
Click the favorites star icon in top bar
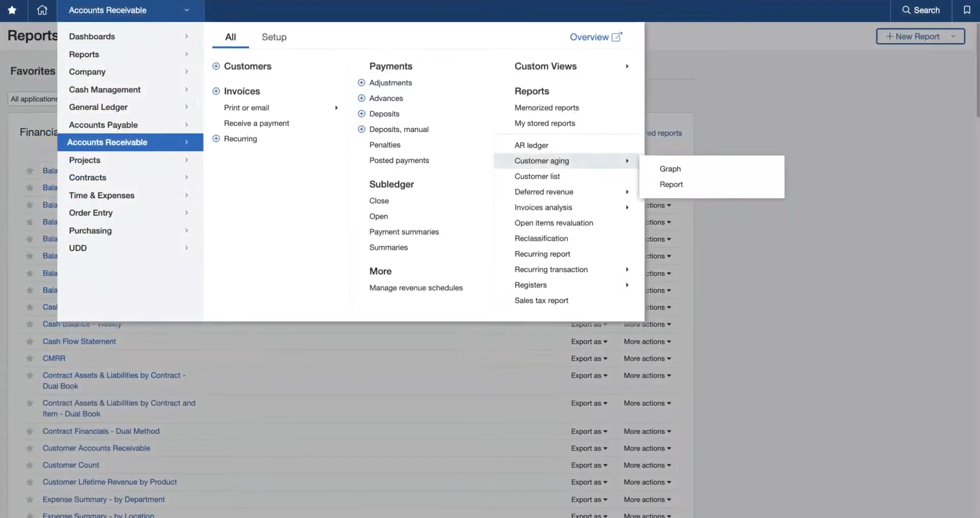tap(12, 10)
